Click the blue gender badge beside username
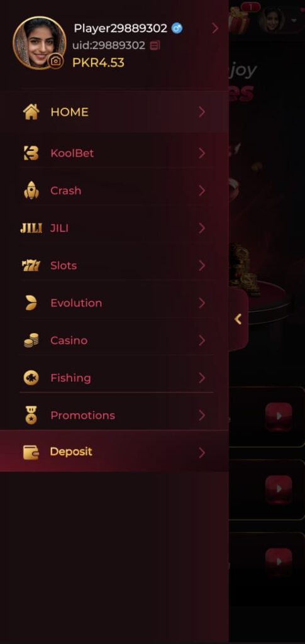 (x=177, y=28)
